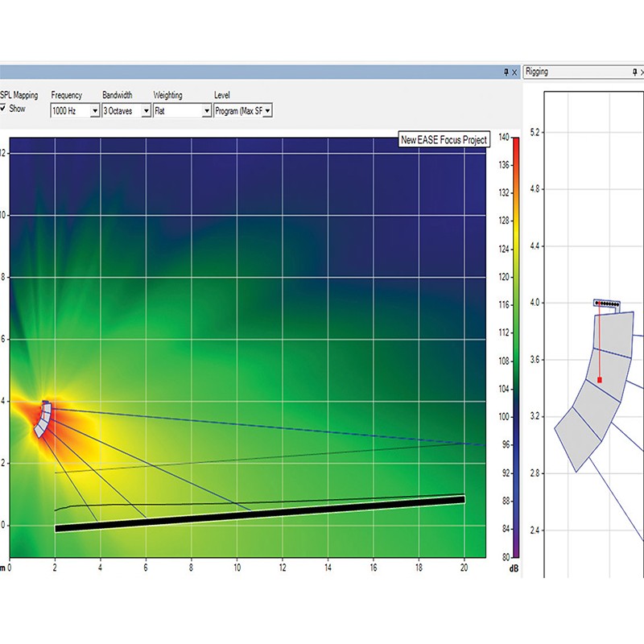Click the 20 value on horizontal axis

pyautogui.click(x=464, y=568)
